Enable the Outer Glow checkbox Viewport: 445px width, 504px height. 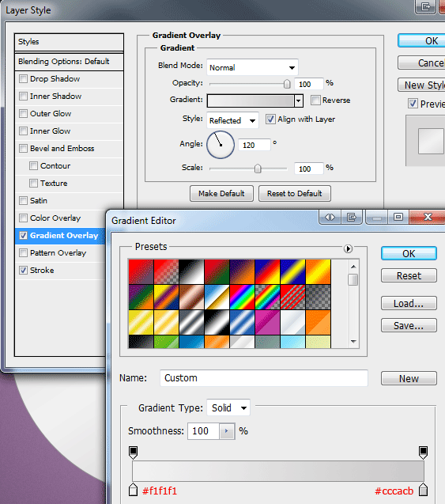23,113
